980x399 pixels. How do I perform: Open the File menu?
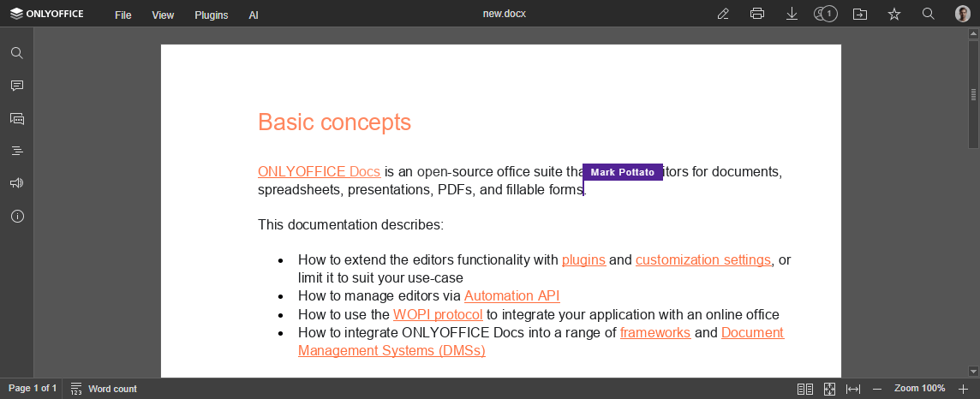[x=123, y=15]
